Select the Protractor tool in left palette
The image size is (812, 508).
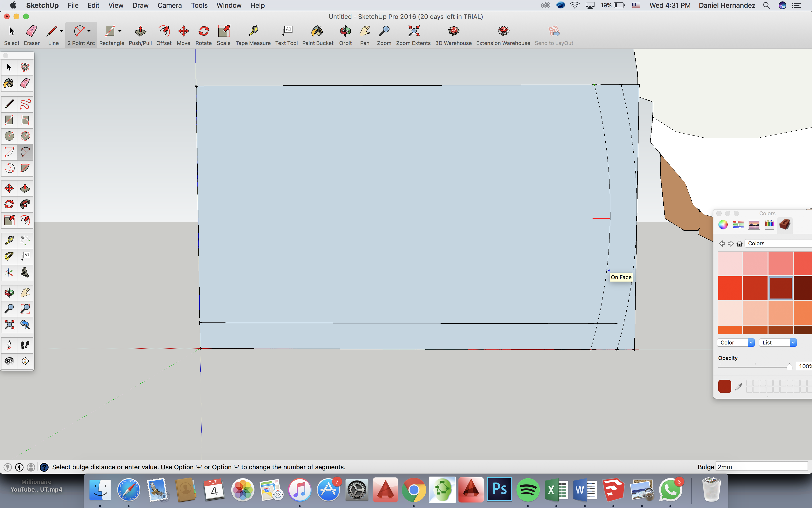(x=9, y=256)
